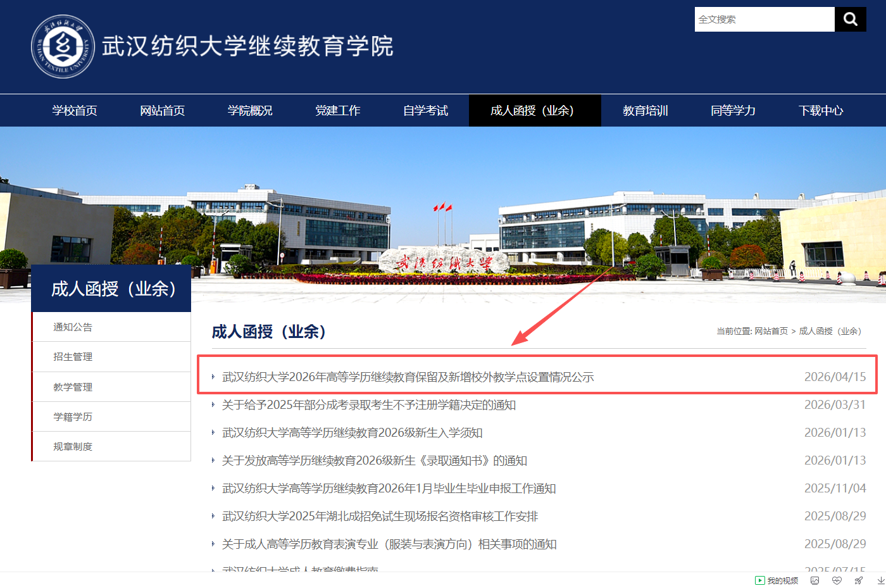Click the heartbeat health icon in status bar
The width and height of the screenshot is (886, 588).
tap(837, 580)
